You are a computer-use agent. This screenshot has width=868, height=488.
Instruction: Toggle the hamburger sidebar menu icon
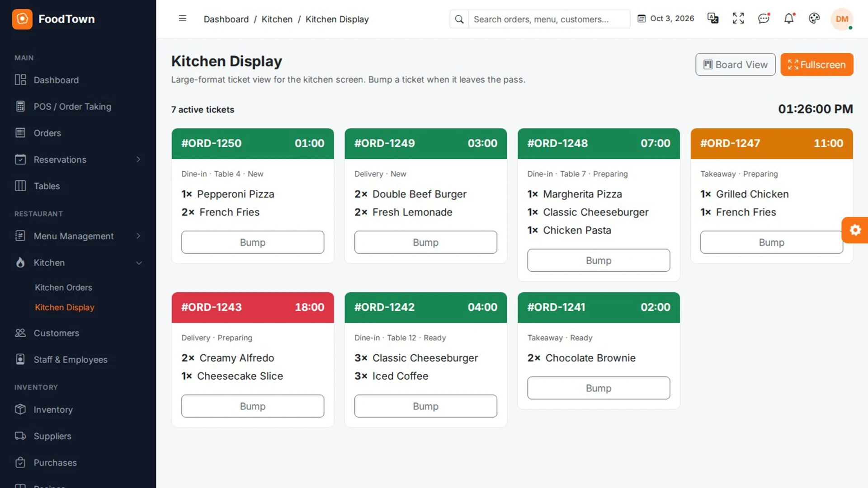183,19
